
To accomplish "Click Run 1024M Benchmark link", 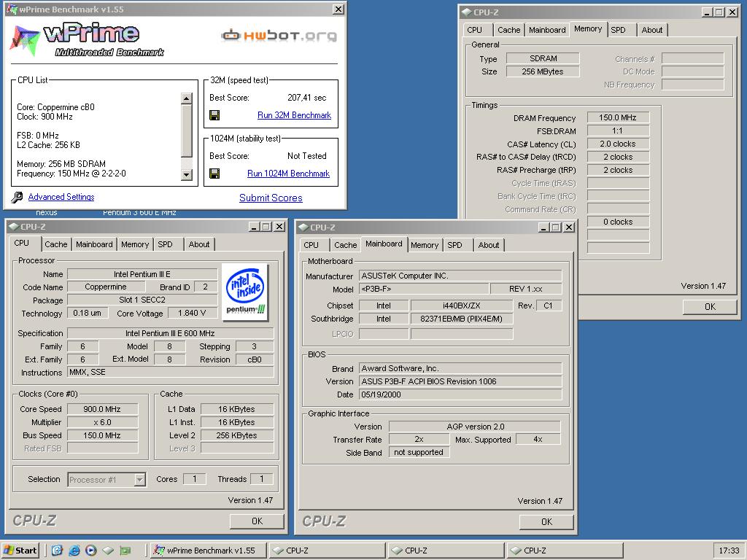I will (288, 174).
